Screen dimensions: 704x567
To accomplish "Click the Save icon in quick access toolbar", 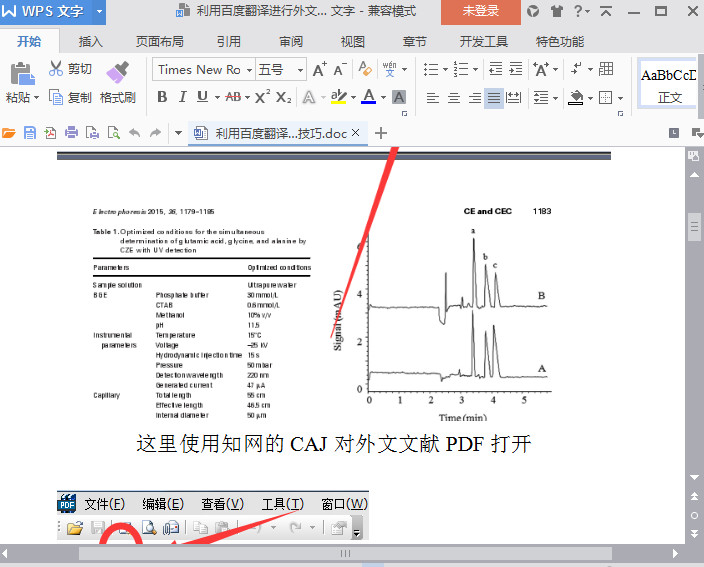I will 29,133.
